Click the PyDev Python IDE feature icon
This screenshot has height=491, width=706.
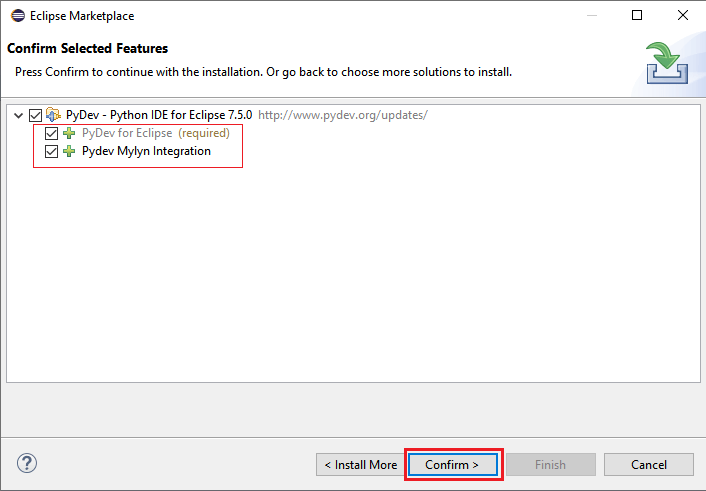[53, 115]
